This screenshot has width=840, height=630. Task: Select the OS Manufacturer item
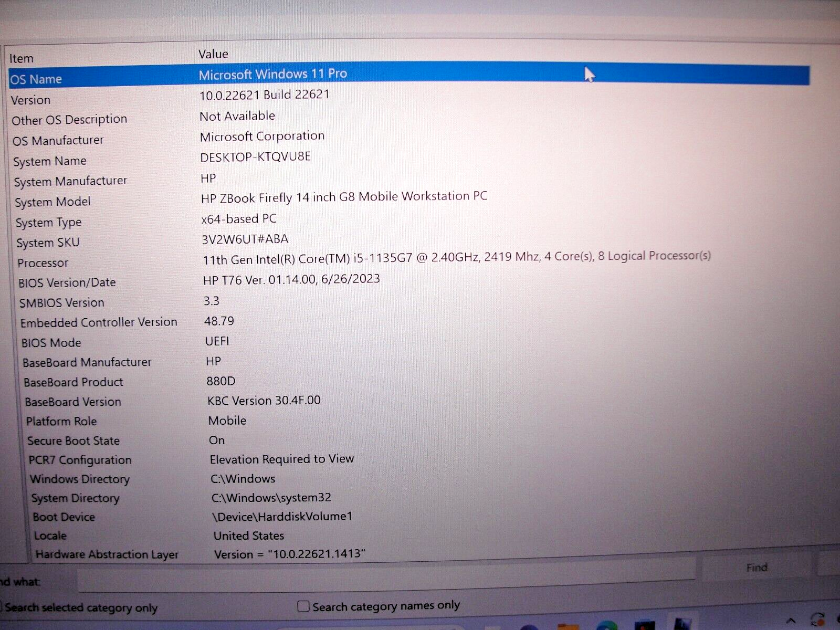coord(58,141)
